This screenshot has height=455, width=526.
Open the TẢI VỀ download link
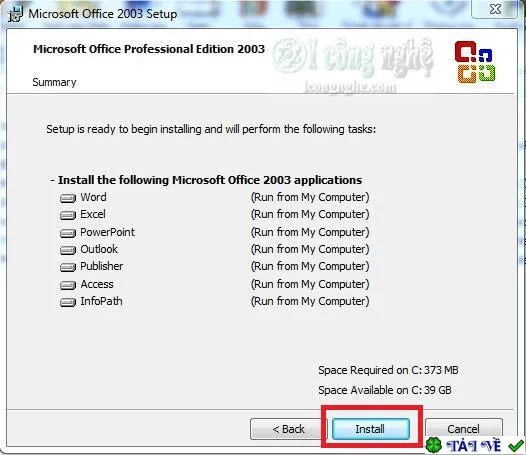click(473, 446)
